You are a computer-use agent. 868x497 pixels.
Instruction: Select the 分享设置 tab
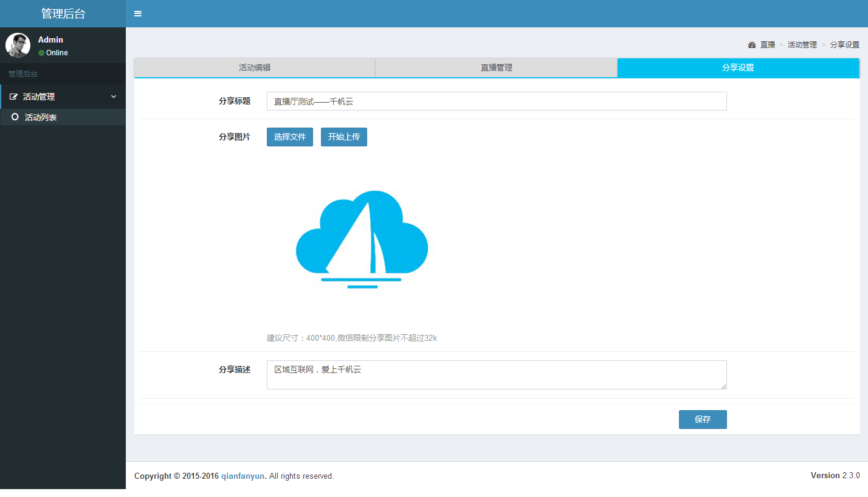click(738, 68)
